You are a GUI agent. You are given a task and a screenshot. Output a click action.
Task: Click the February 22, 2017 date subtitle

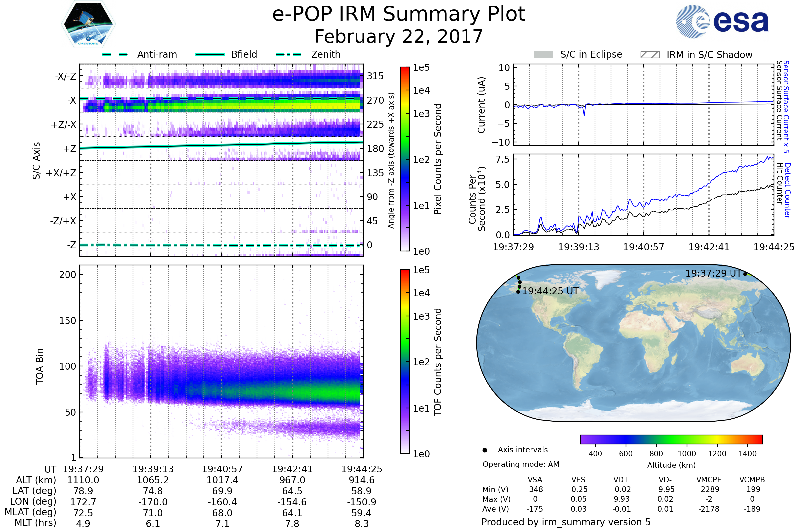click(x=398, y=37)
